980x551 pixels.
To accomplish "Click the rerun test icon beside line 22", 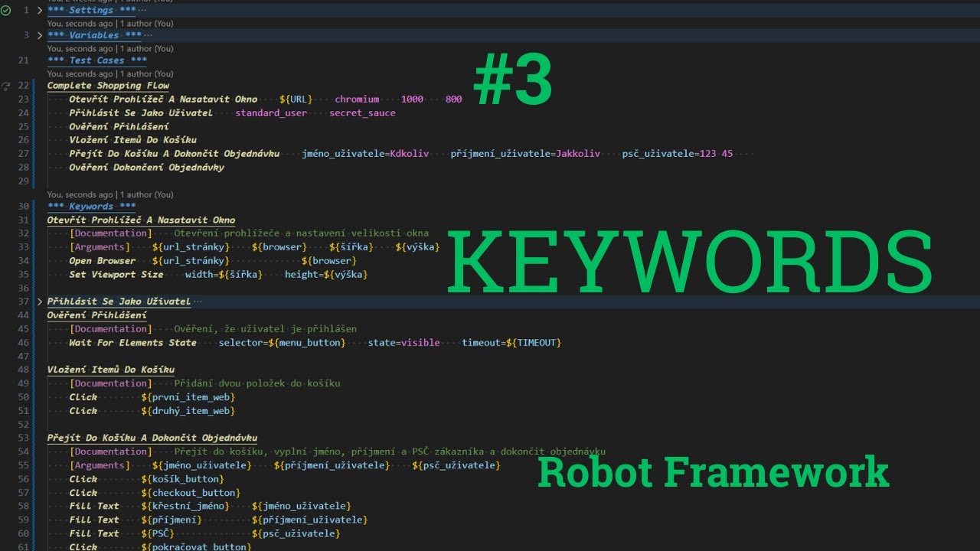I will coord(5,86).
